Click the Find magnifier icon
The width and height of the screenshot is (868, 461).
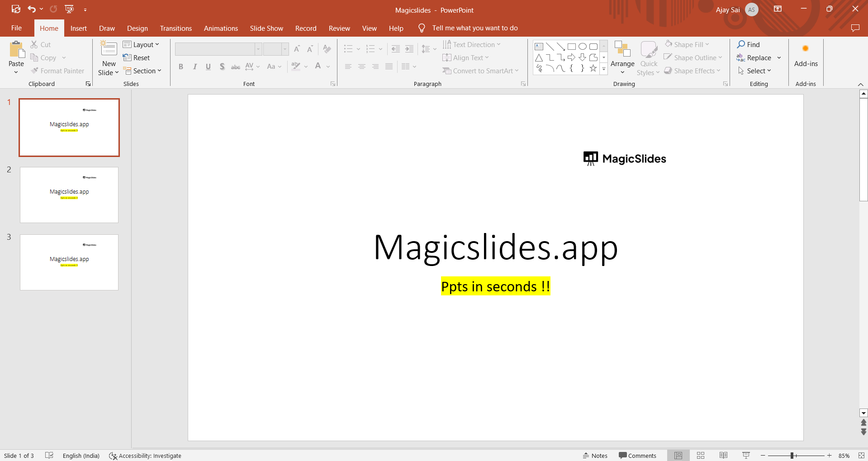click(741, 44)
